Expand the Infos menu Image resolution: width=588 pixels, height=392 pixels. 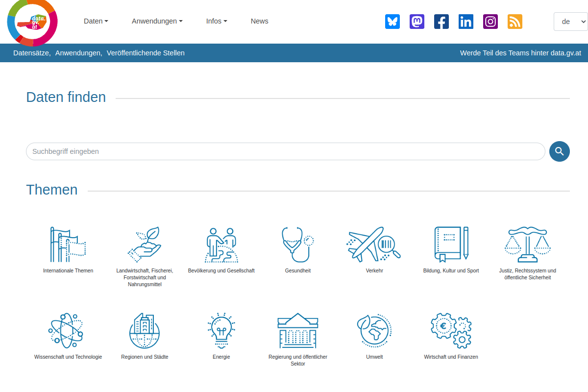217,21
